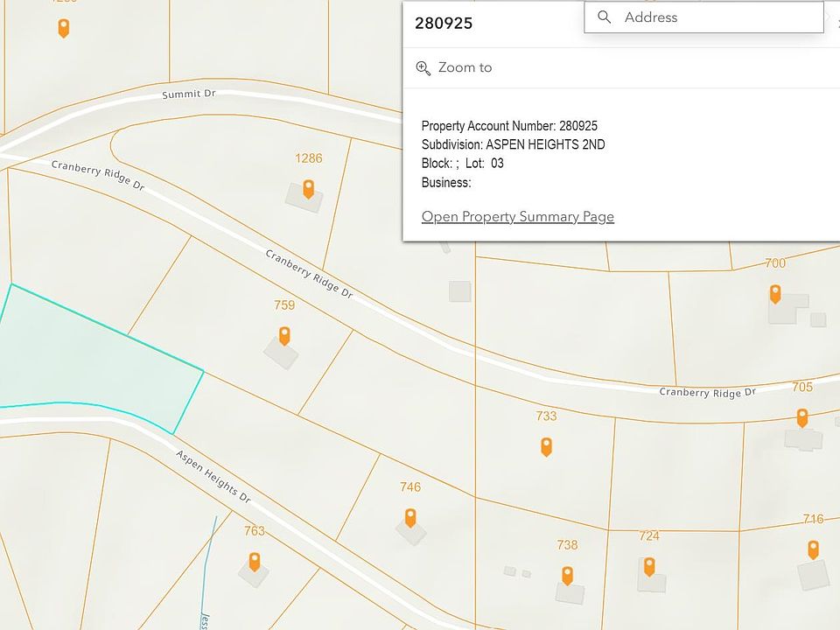Click the 733 address number label

click(546, 416)
